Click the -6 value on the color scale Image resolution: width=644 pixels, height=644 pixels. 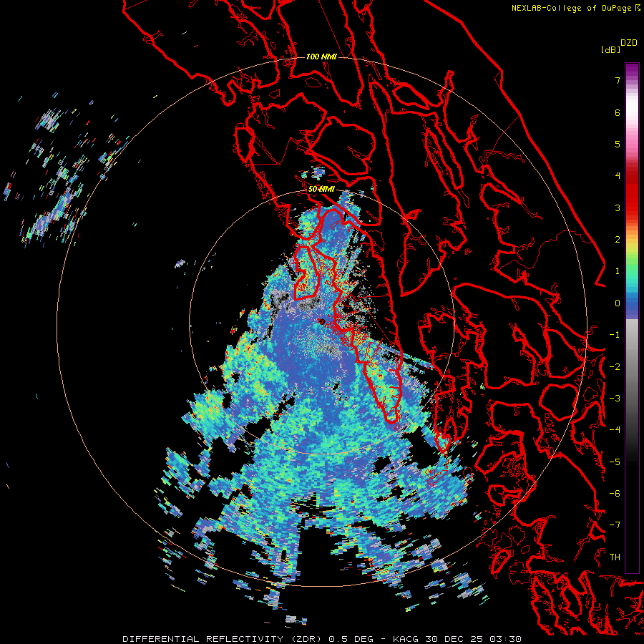tap(615, 494)
